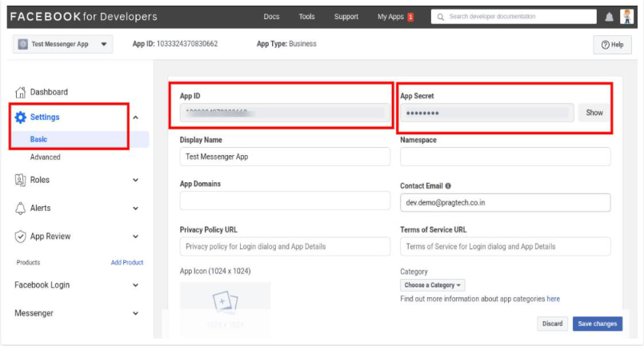
Task: Open the Docs menu
Action: tap(271, 17)
